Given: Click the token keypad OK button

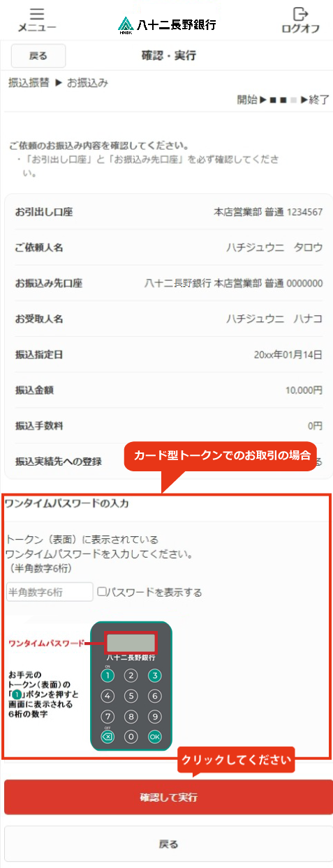Looking at the screenshot, I should (x=155, y=736).
